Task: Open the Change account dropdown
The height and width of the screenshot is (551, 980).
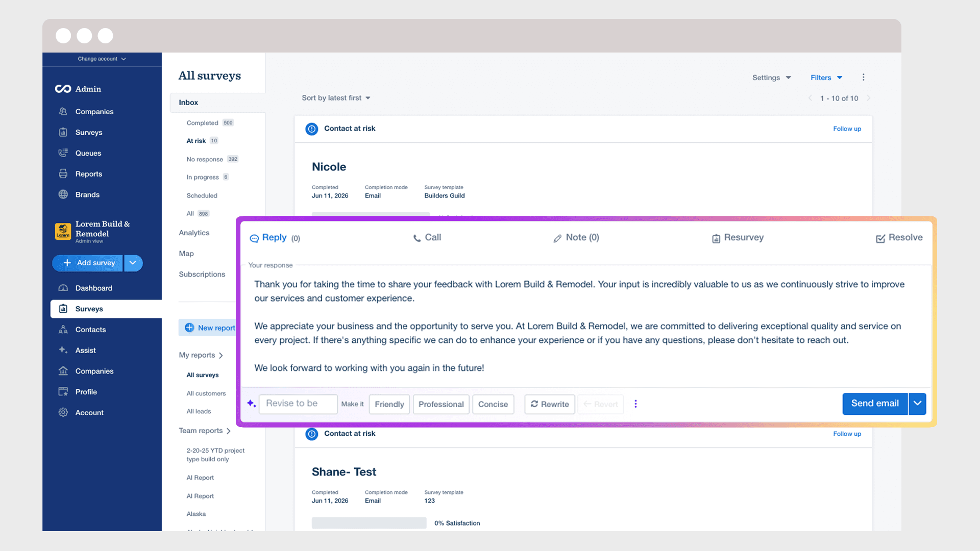Action: [102, 59]
